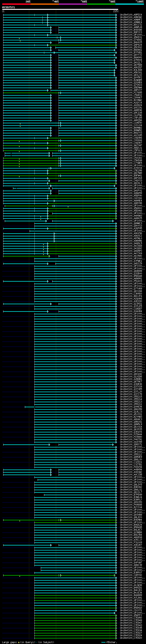
Task: Select label UniRef100_O18789
Action: (131, 442)
